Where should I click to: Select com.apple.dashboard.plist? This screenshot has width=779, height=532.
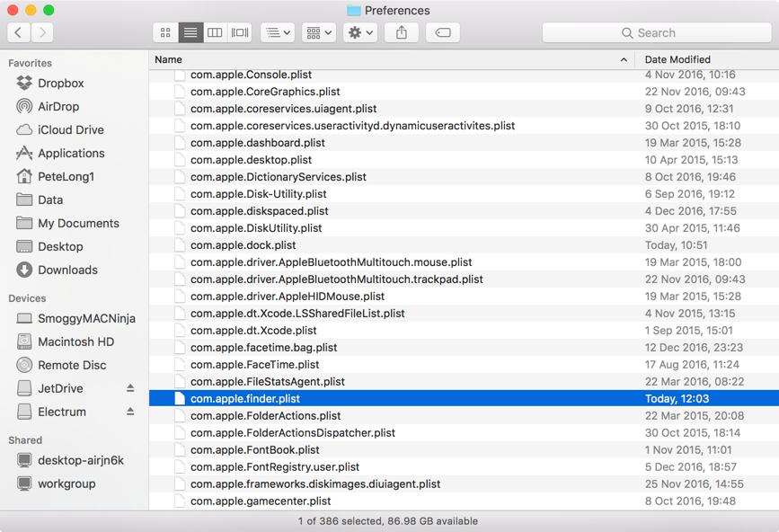click(x=464, y=143)
